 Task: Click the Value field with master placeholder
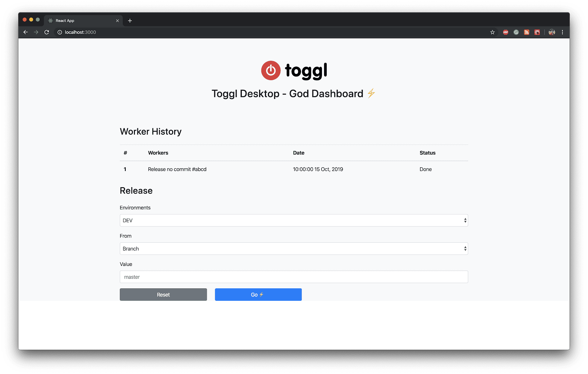294,277
